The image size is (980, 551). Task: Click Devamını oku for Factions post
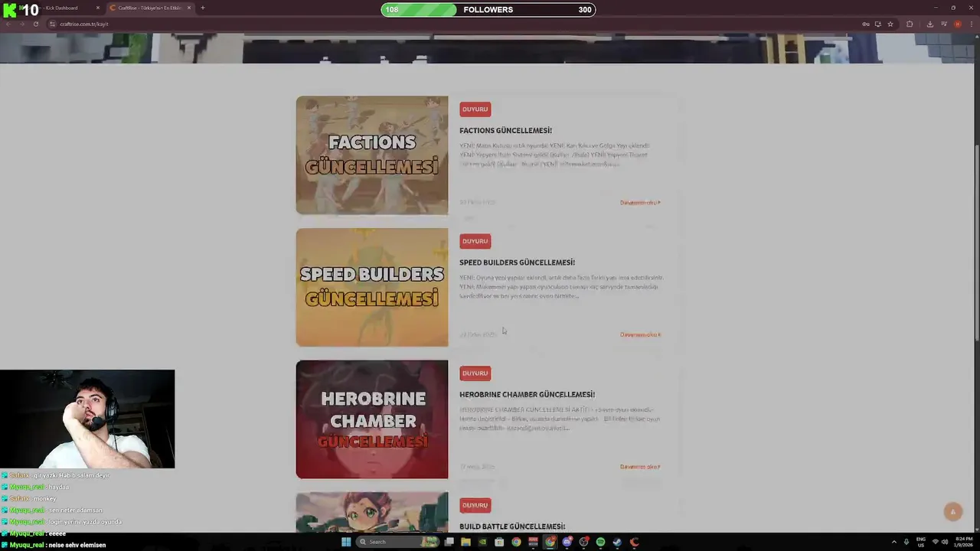(640, 203)
